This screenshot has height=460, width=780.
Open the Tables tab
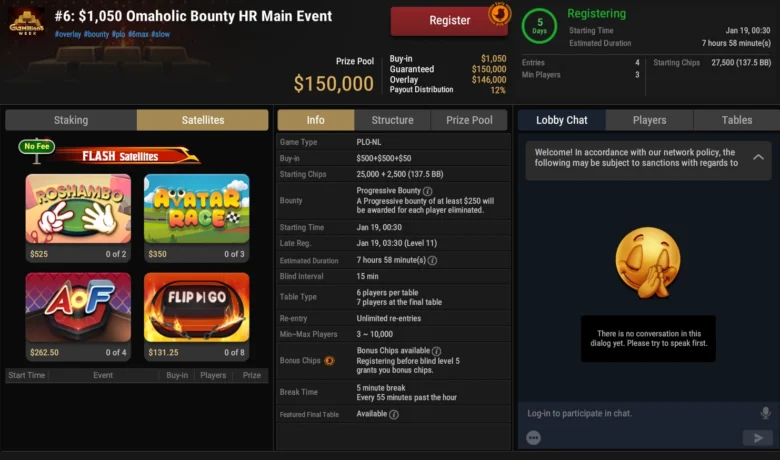point(737,120)
